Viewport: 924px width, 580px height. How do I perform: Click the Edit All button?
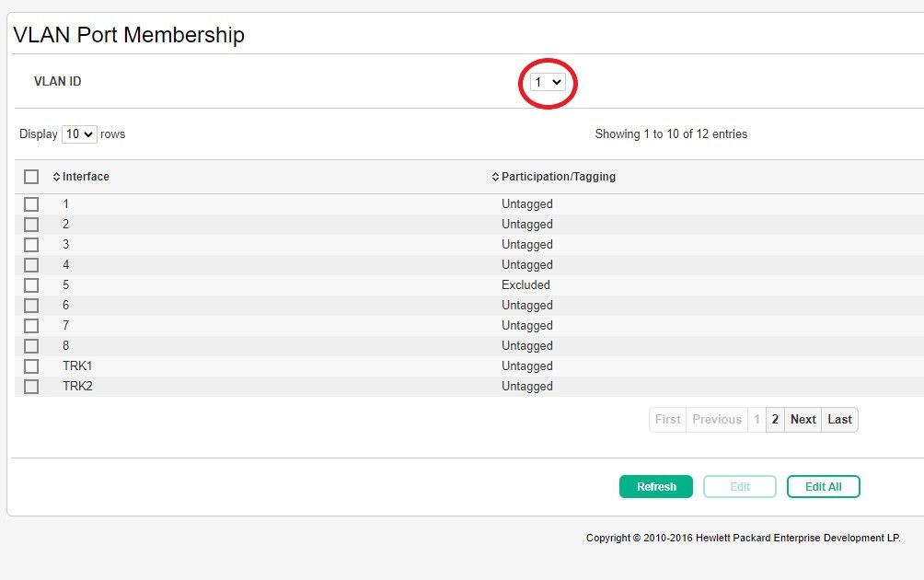point(823,487)
